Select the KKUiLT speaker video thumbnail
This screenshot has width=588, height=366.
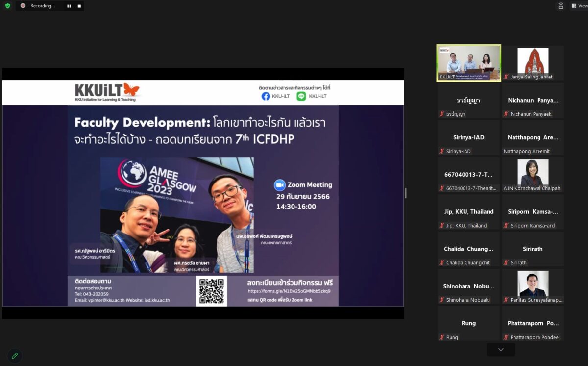469,63
